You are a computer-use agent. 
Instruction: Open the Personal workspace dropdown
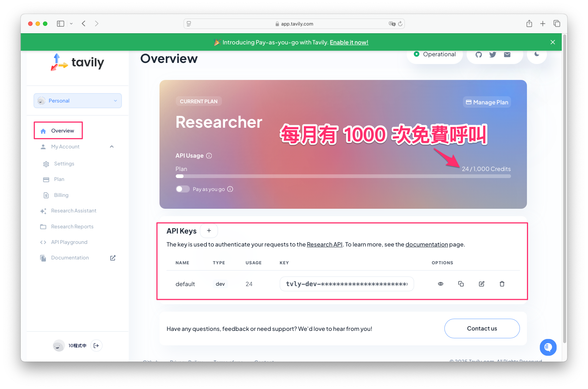[78, 101]
